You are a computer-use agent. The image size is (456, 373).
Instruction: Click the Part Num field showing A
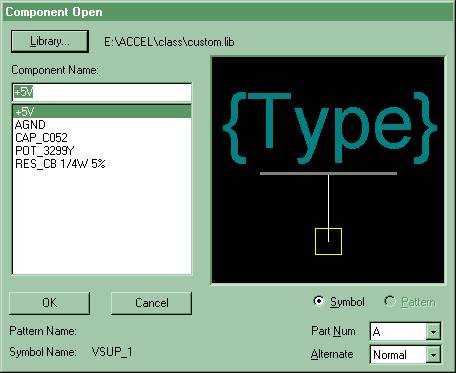tap(398, 332)
